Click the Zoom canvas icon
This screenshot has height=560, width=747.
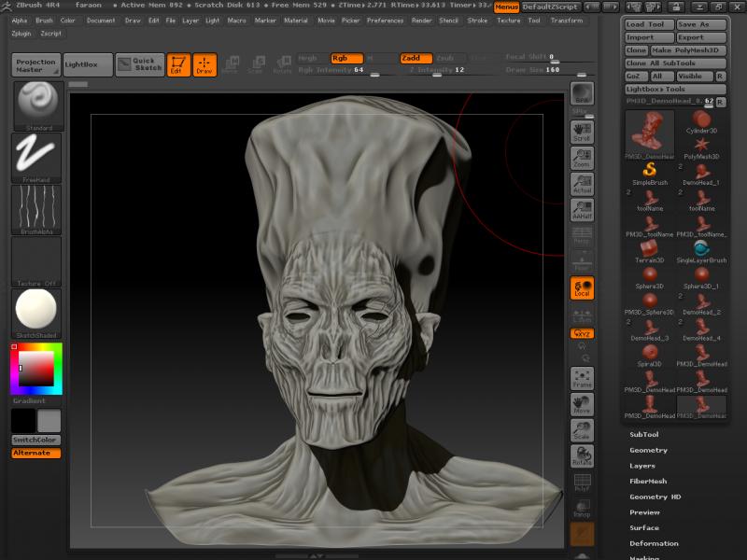[582, 158]
